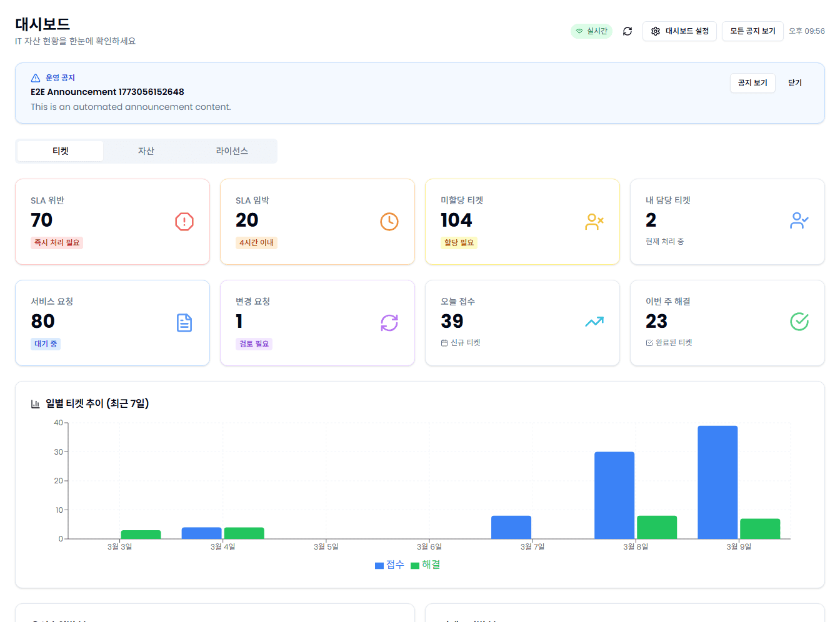Dismiss announcement with 닫기
This screenshot has height=622, width=840.
pos(794,83)
